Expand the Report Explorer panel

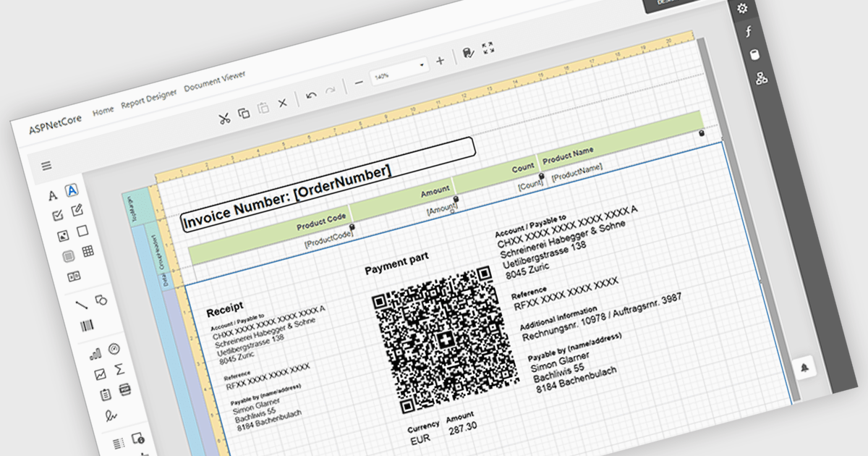(761, 78)
